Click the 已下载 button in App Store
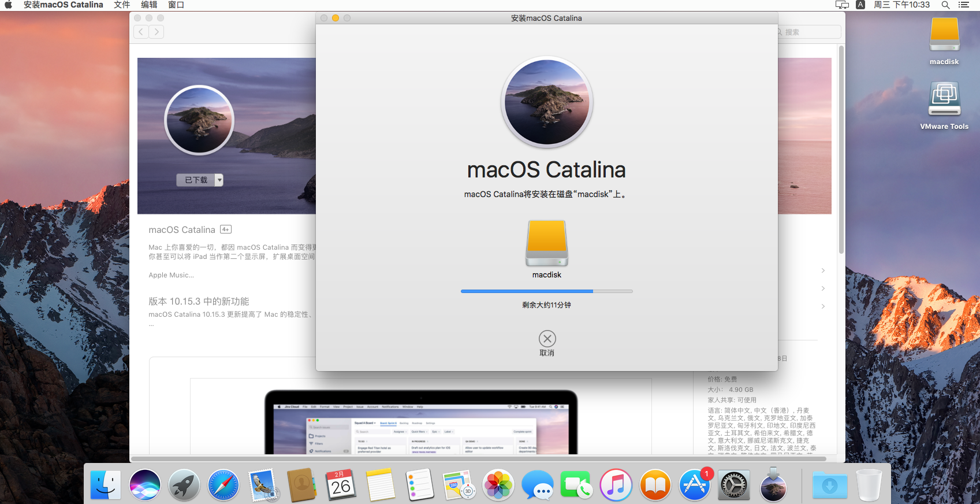The width and height of the screenshot is (980, 504). pyautogui.click(x=196, y=180)
